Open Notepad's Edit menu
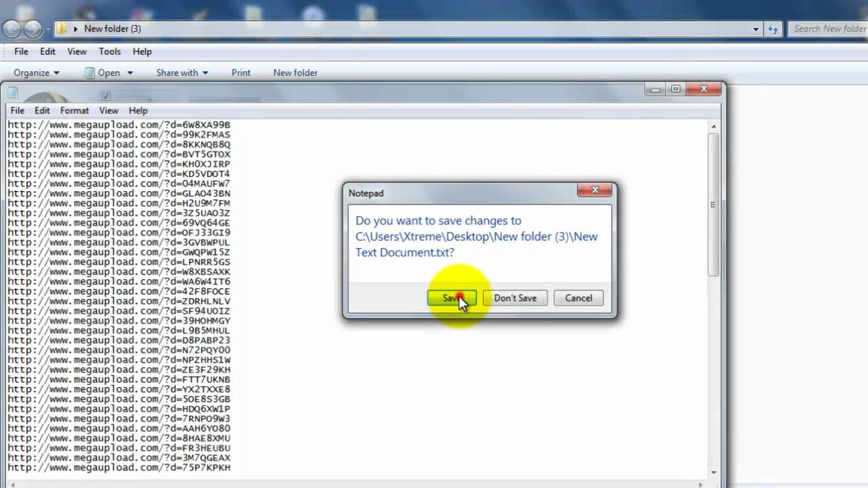This screenshot has width=868, height=488. click(42, 110)
